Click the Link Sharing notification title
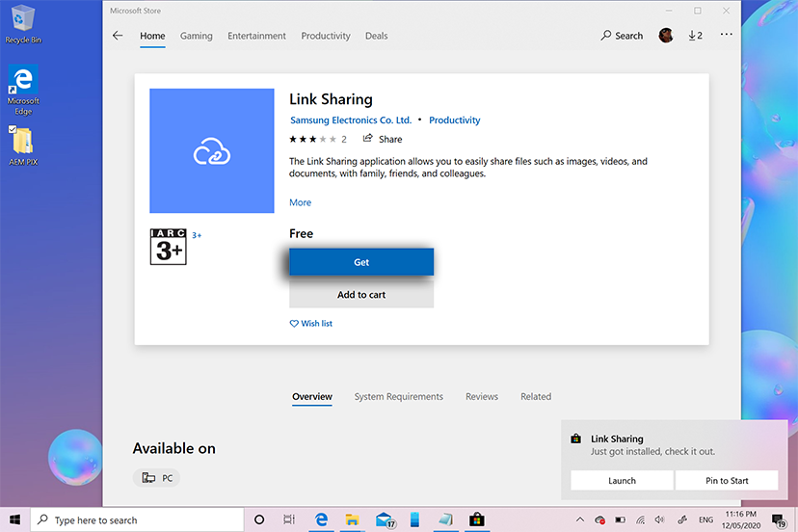Image resolution: width=798 pixels, height=532 pixels. (617, 439)
